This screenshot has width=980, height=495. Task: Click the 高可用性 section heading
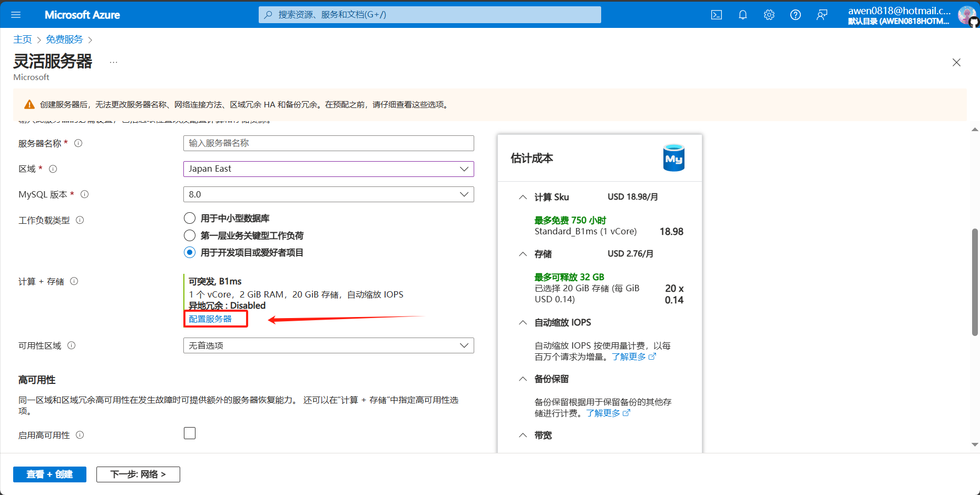(x=37, y=380)
